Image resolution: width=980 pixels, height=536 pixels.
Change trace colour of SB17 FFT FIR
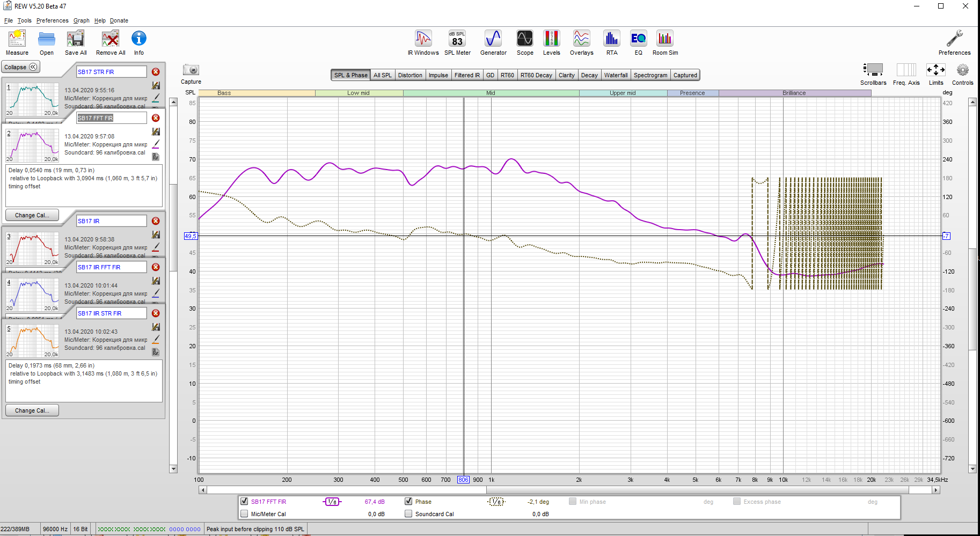pyautogui.click(x=156, y=144)
